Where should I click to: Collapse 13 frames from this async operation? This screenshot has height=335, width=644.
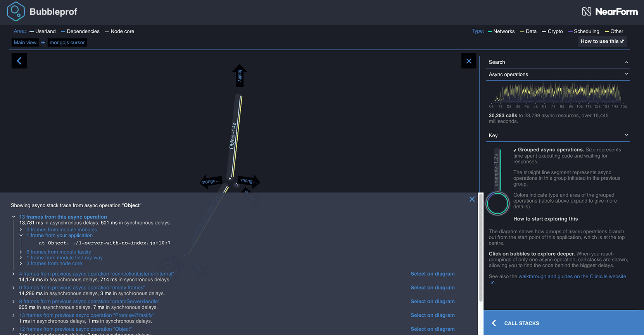[63, 217]
